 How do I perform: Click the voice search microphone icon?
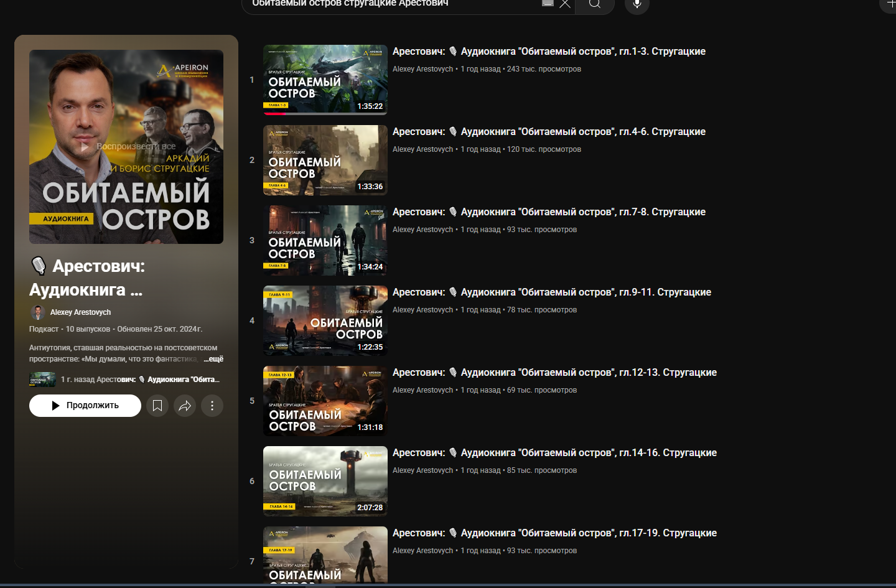coord(637,4)
